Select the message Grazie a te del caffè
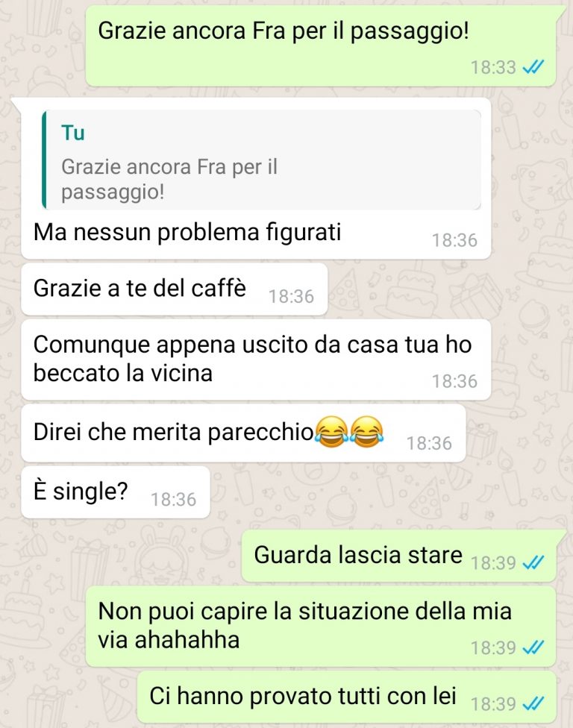The width and height of the screenshot is (573, 728). [175, 289]
